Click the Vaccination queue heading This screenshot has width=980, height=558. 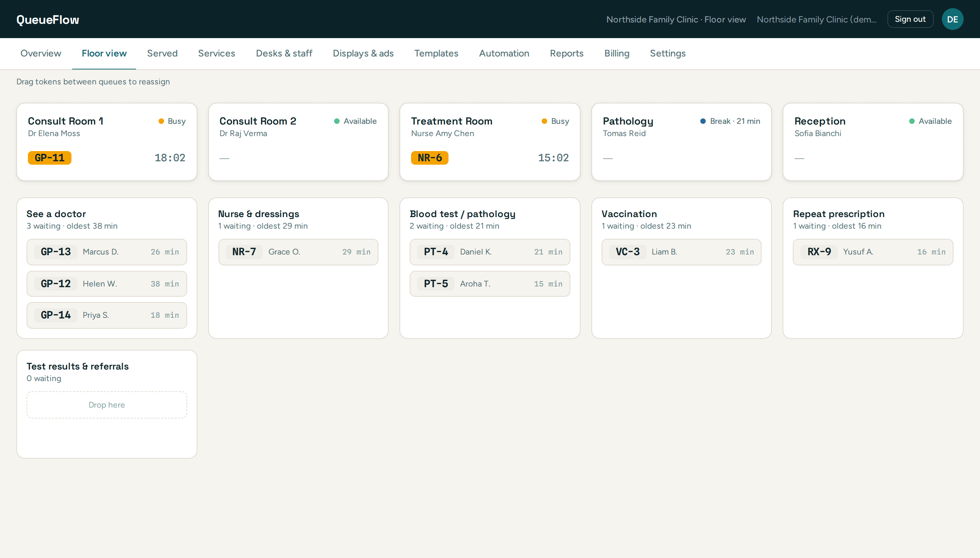coord(629,214)
